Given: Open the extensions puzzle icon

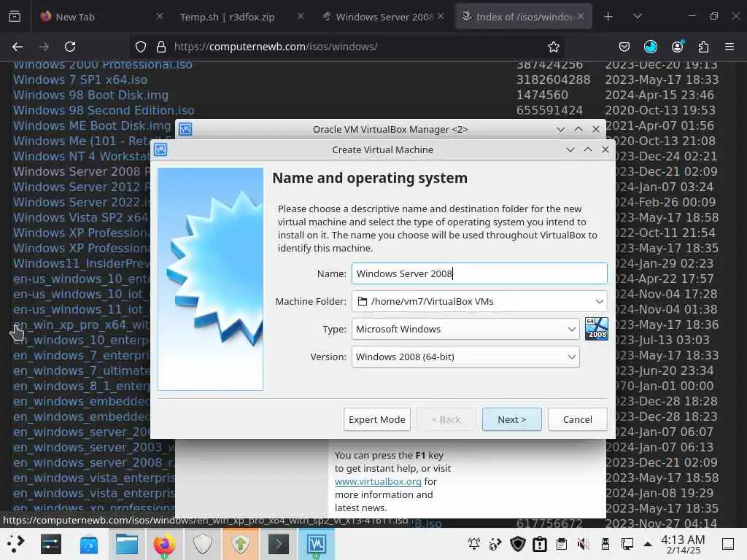Looking at the screenshot, I should click(703, 47).
